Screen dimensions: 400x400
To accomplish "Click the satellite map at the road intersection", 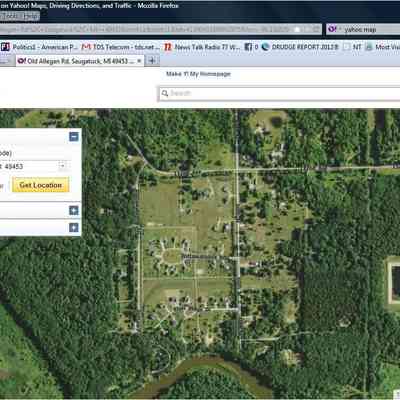I will tap(237, 171).
